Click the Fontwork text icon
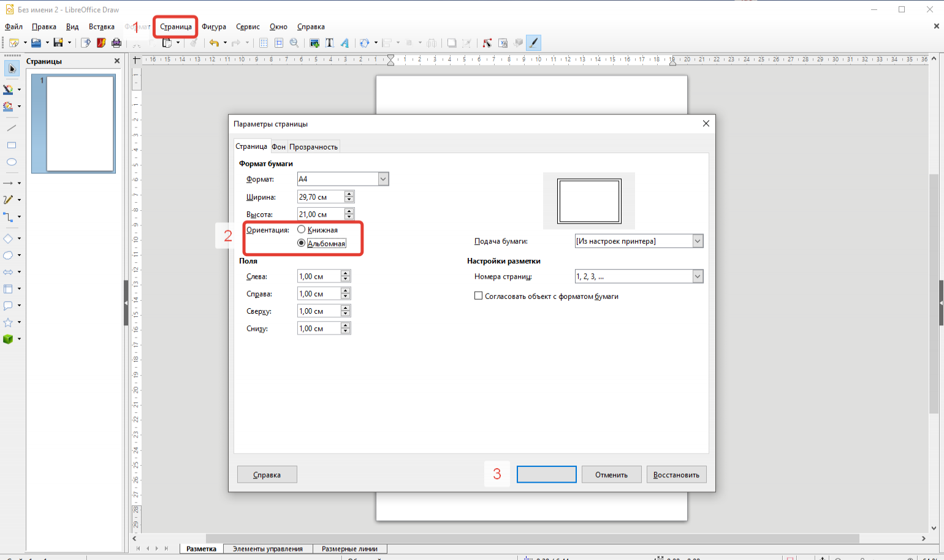944x560 pixels. point(344,43)
